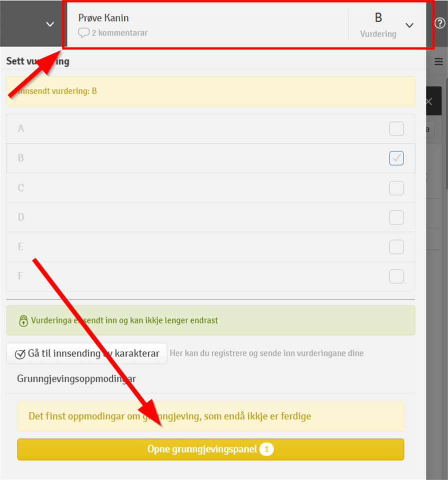This screenshot has width=448, height=480.
Task: Click Opne grunngjevingspanel button
Action: (211, 449)
